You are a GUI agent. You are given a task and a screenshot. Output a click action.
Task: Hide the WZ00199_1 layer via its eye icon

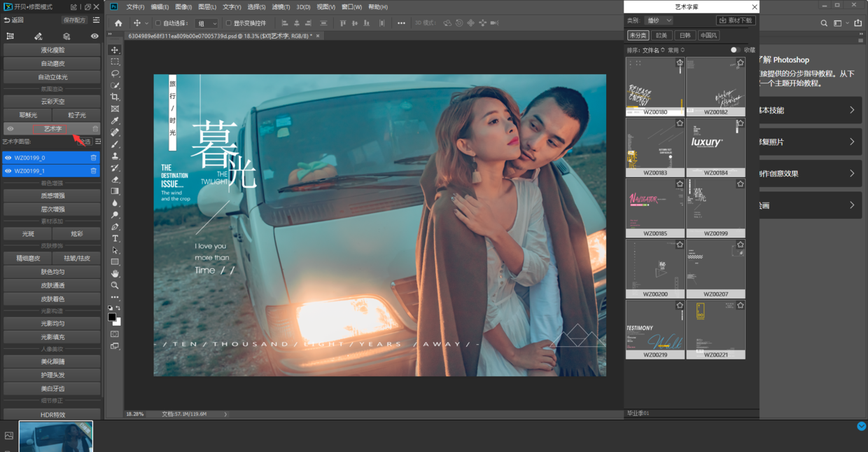point(8,171)
